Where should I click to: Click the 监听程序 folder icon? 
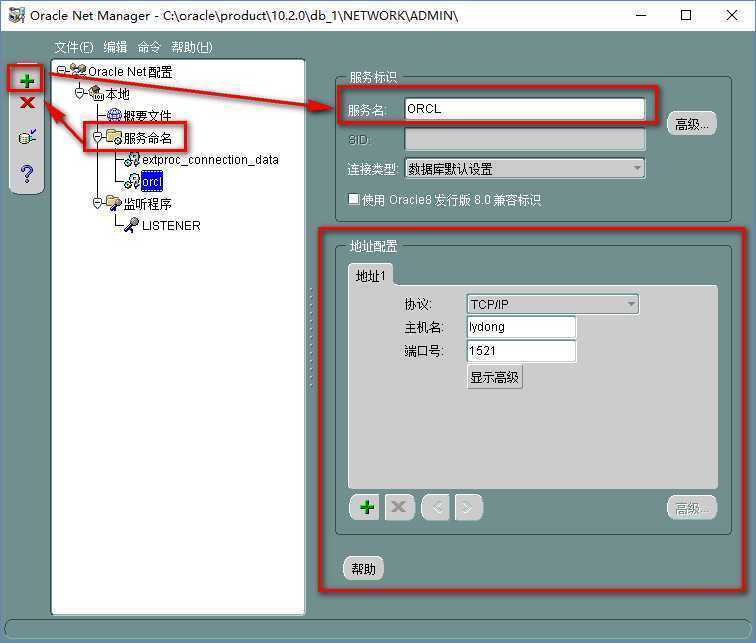click(x=114, y=203)
